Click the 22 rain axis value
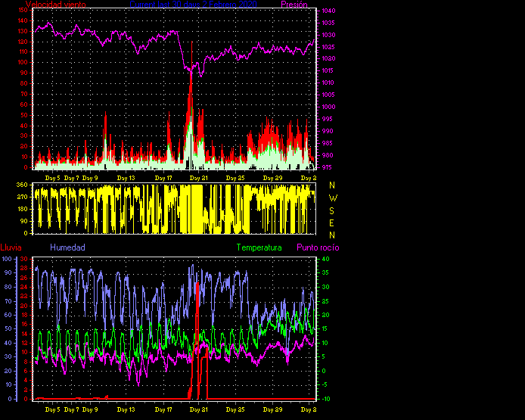This screenshot has width=525, height=420. (x=23, y=296)
